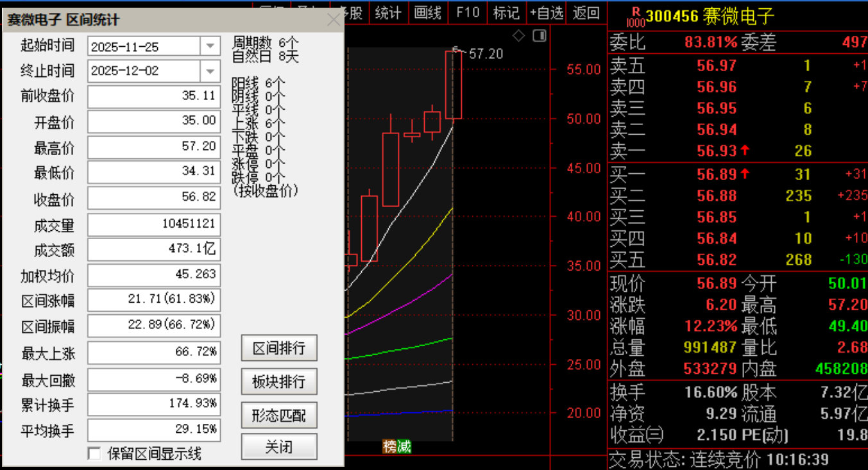The width and height of the screenshot is (868, 470).
Task: Toggle the side panel icon above the chart
Action: click(540, 36)
